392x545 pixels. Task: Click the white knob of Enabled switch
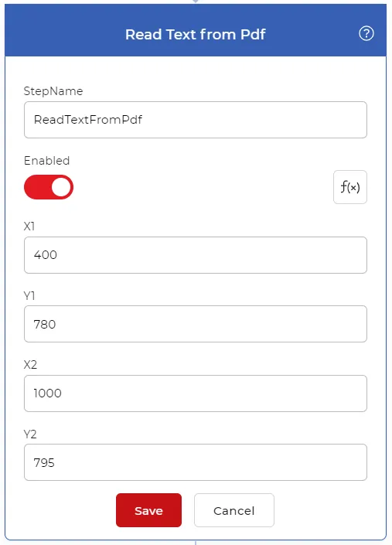[61, 187]
